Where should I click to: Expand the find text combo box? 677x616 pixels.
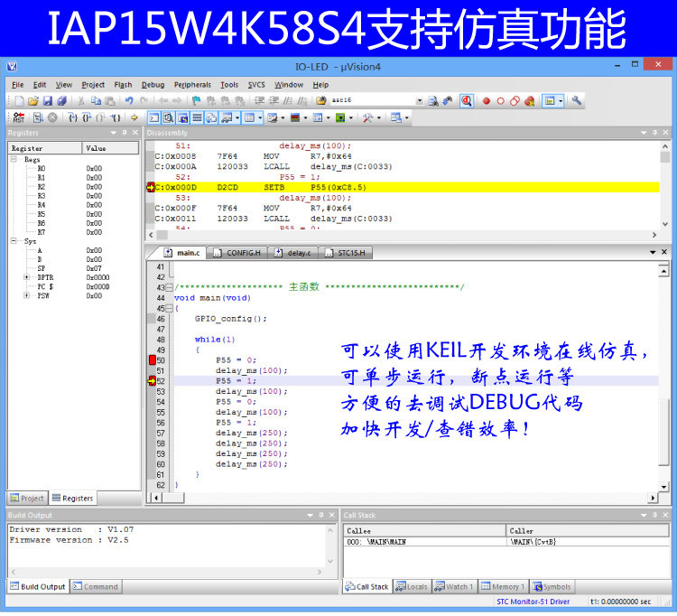click(419, 101)
